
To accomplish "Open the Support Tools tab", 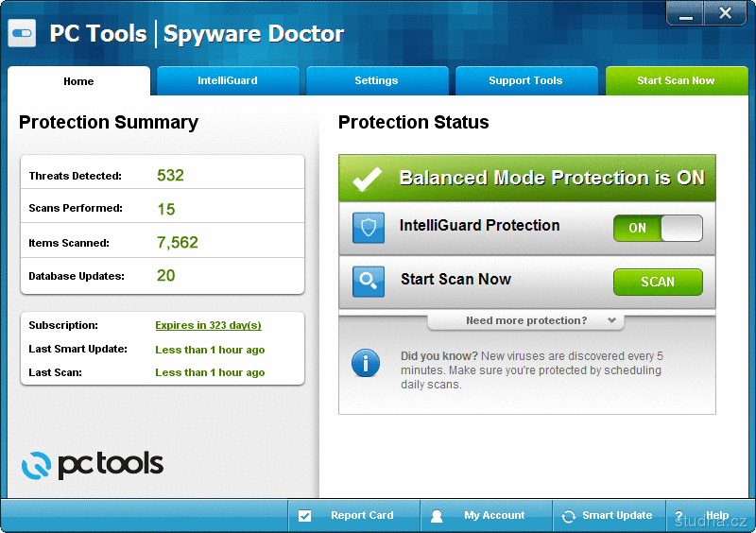I will [x=525, y=81].
